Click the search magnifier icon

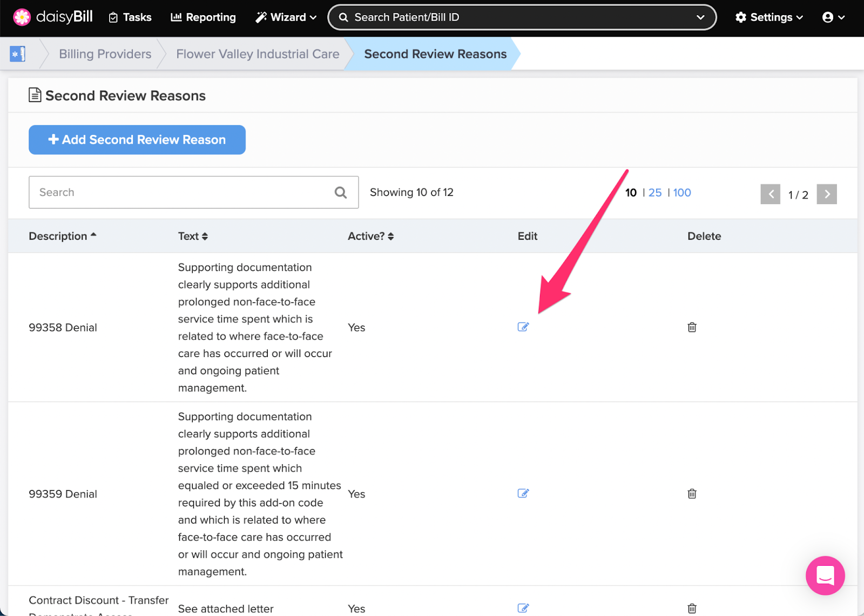[x=341, y=192]
